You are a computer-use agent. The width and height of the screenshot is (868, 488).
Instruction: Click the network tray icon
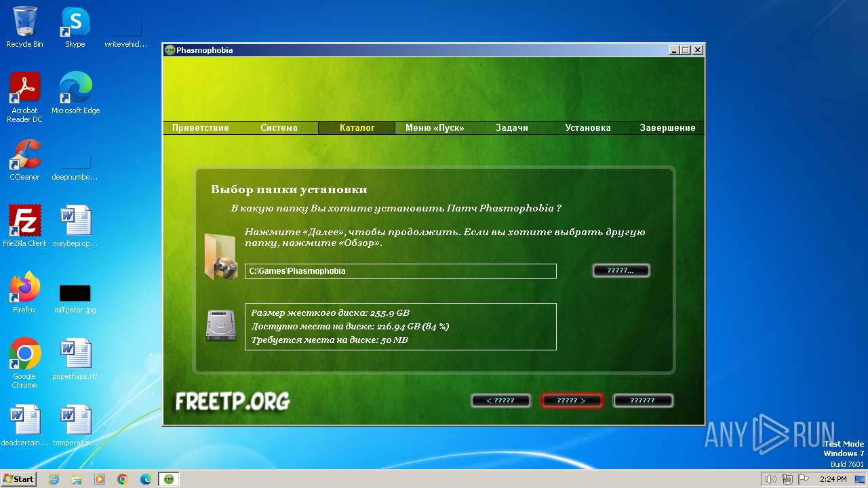point(787,479)
